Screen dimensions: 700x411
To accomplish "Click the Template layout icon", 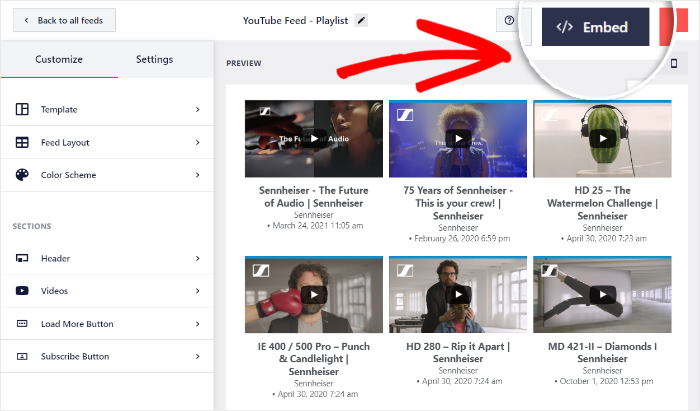I will tap(22, 109).
